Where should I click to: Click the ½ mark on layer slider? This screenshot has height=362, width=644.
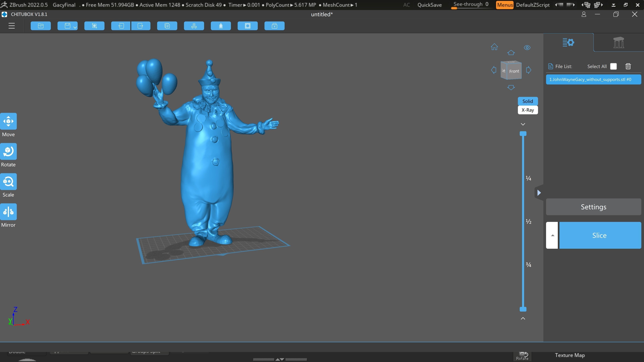[x=528, y=221]
